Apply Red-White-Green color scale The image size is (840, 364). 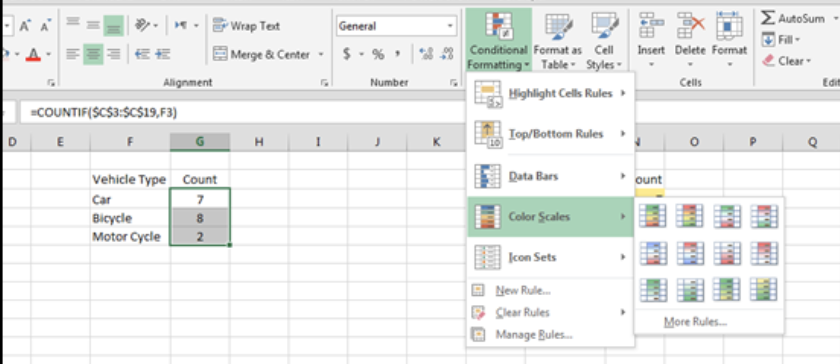click(764, 216)
